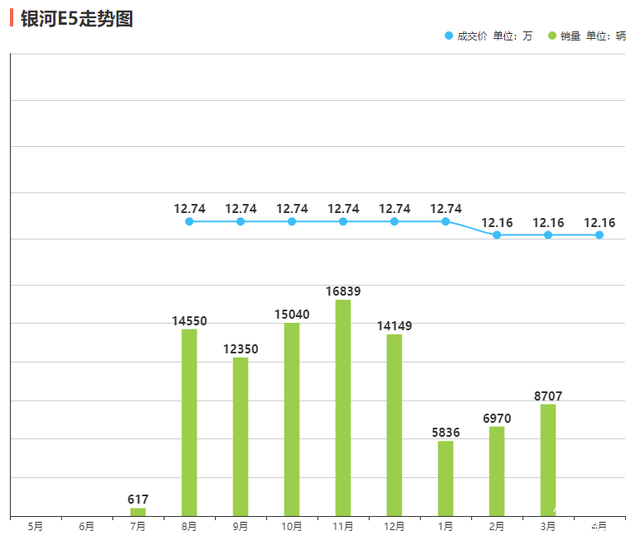Click the 15040 green bar for 10月

292,419
